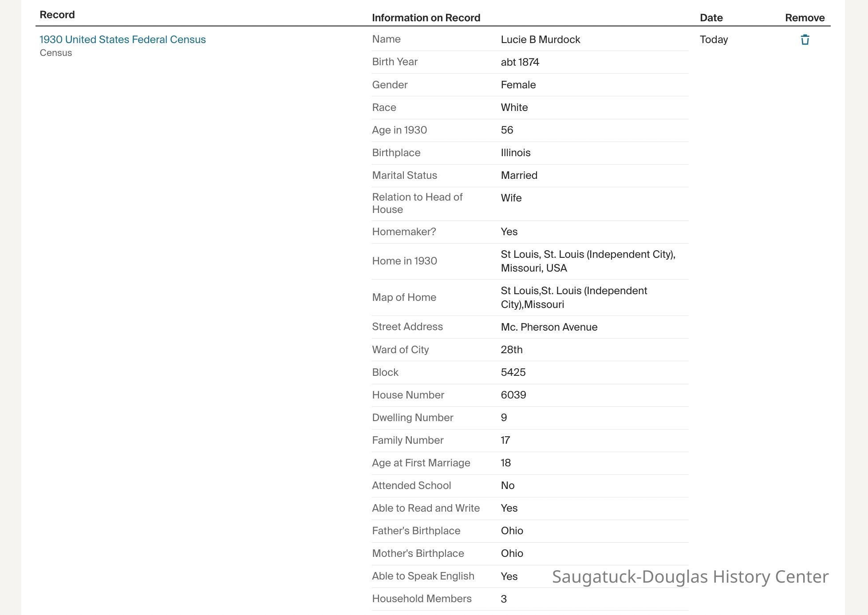Click the Home in 1930 St Louis value
The height and width of the screenshot is (615, 868).
point(588,261)
